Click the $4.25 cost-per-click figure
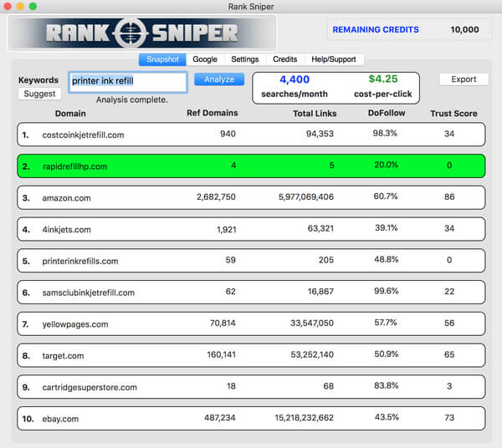 pos(383,79)
